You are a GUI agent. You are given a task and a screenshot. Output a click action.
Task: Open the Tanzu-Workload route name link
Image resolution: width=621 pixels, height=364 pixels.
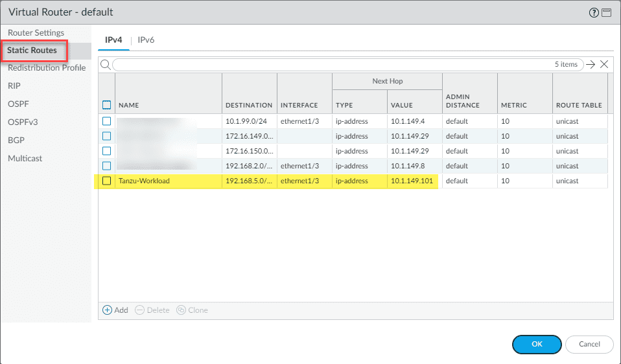(144, 181)
